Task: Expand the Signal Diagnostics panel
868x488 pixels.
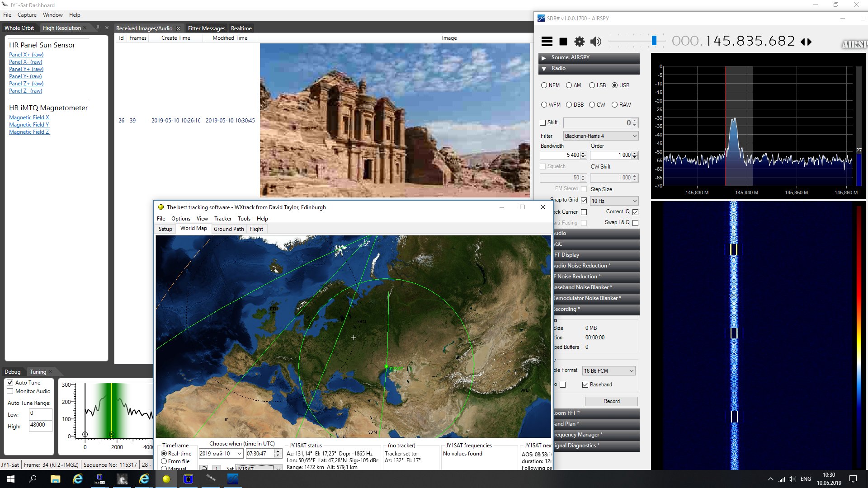Action: 596,446
